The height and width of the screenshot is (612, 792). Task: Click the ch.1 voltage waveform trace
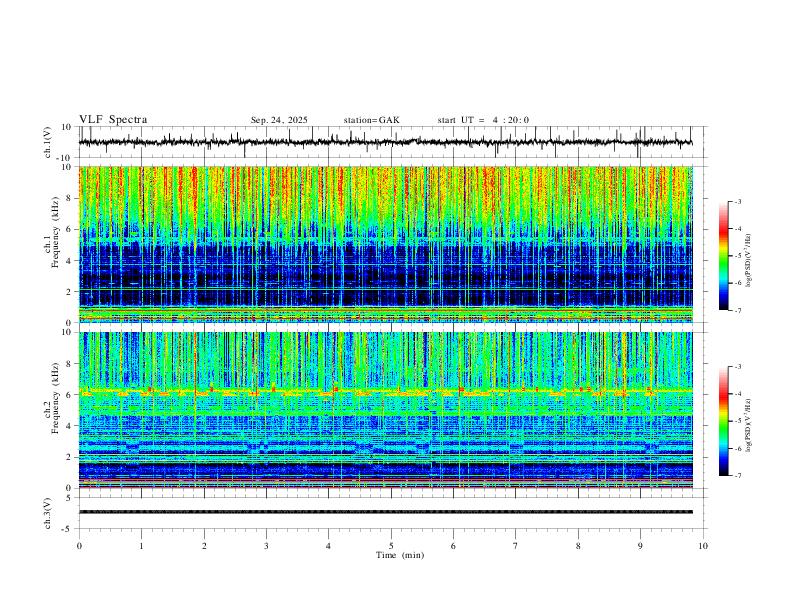tap(386, 142)
